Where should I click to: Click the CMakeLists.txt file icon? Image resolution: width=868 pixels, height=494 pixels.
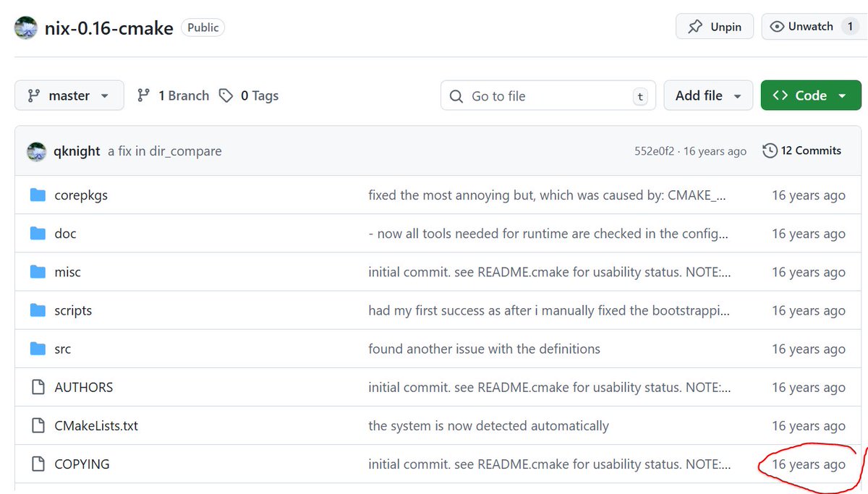38,425
